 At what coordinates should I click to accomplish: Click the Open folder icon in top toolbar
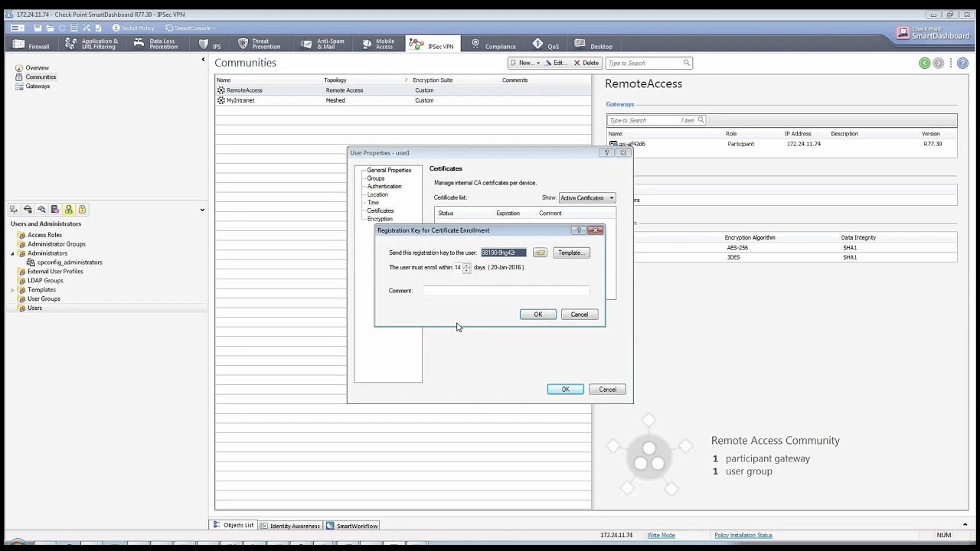pos(50,28)
